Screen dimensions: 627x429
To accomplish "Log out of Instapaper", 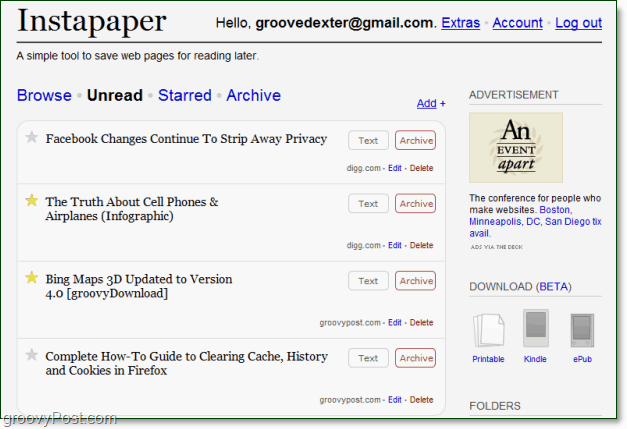I will 579,23.
